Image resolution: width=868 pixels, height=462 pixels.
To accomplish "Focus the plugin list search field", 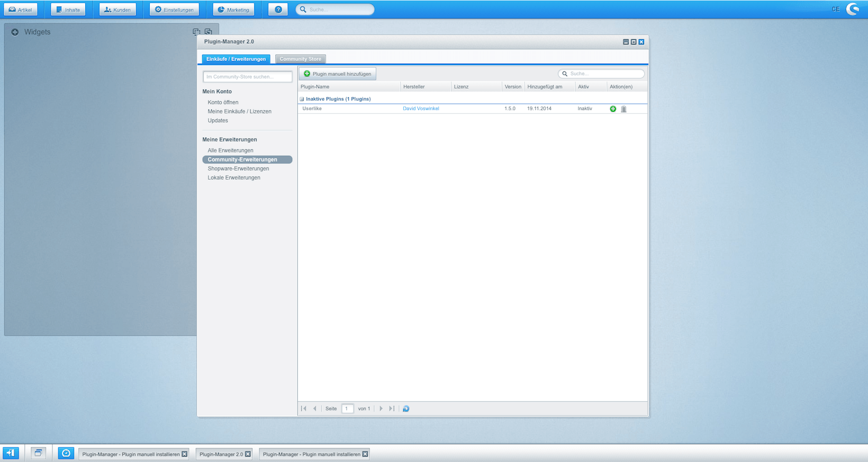I will point(601,74).
